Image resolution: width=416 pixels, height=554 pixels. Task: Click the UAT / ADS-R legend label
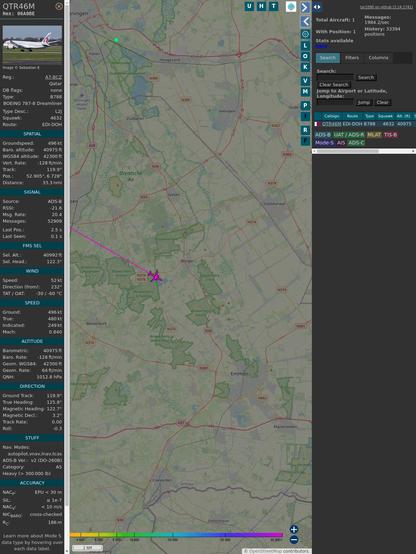[x=349, y=135]
